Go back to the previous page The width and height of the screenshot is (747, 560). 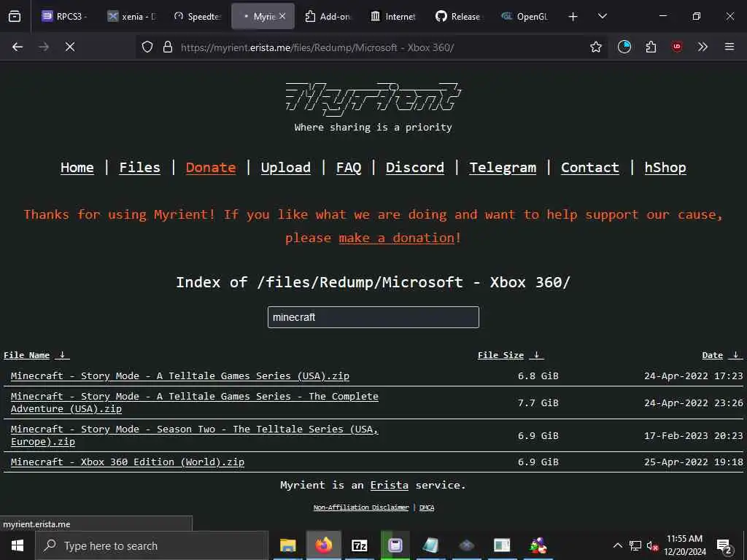[18, 47]
